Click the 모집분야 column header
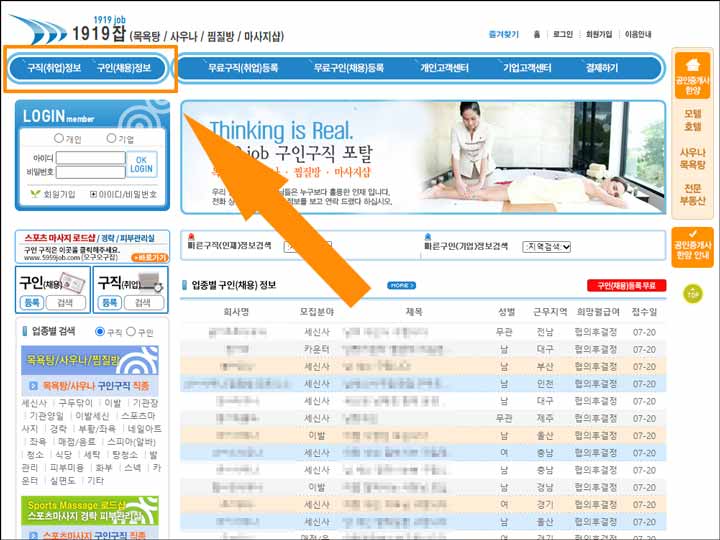 [317, 312]
